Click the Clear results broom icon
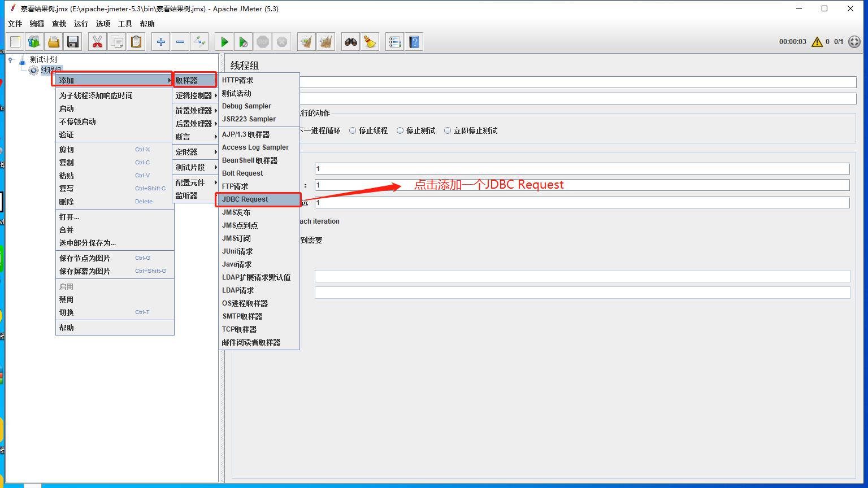 click(307, 42)
